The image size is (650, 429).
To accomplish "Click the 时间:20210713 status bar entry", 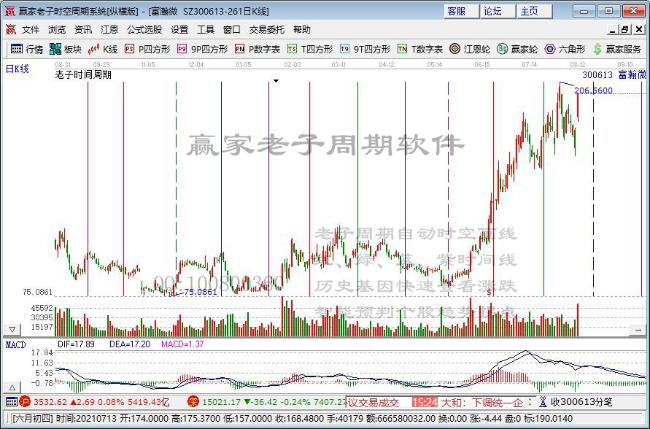I will click(x=85, y=419).
